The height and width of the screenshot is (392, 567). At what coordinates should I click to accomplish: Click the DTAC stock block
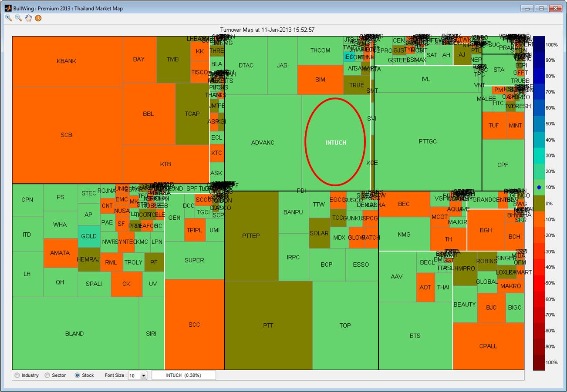pos(246,65)
